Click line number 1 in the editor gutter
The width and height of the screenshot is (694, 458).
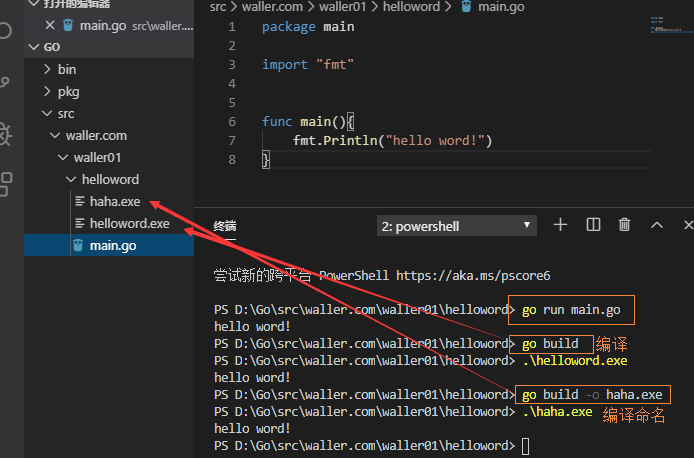(232, 27)
